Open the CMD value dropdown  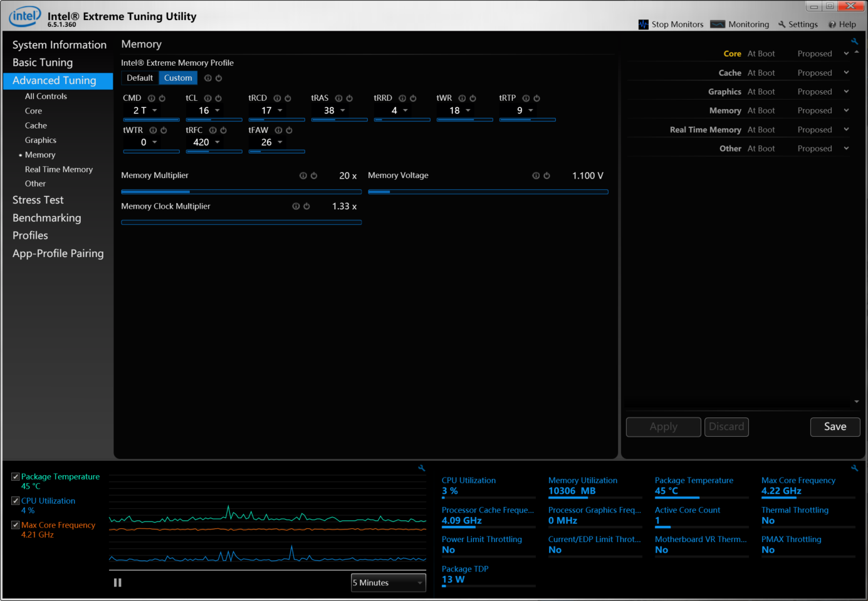coord(155,110)
